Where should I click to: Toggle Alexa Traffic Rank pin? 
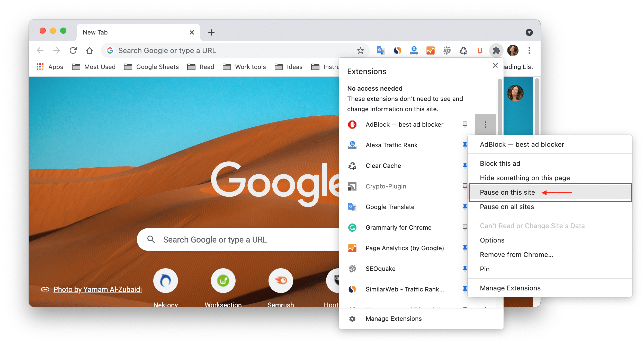pos(465,145)
